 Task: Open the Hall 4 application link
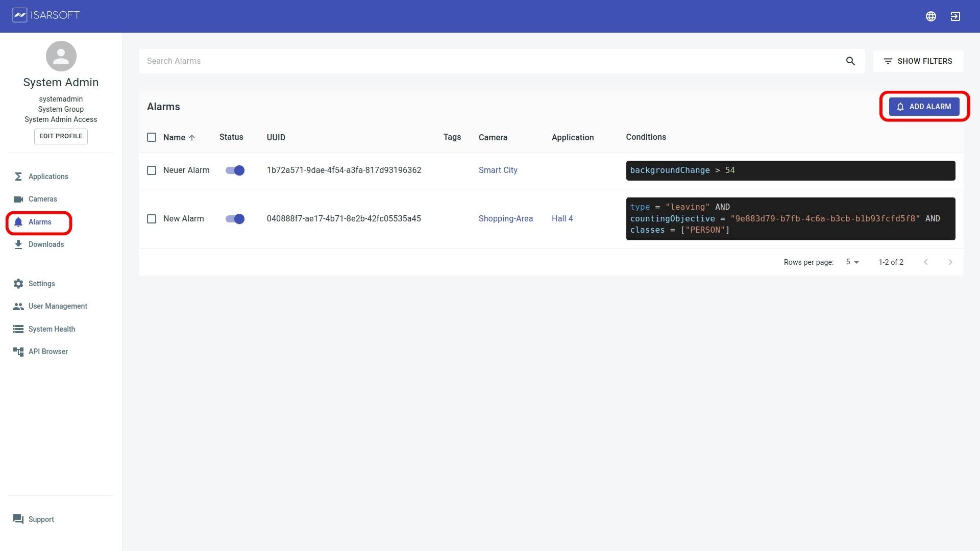pos(562,219)
